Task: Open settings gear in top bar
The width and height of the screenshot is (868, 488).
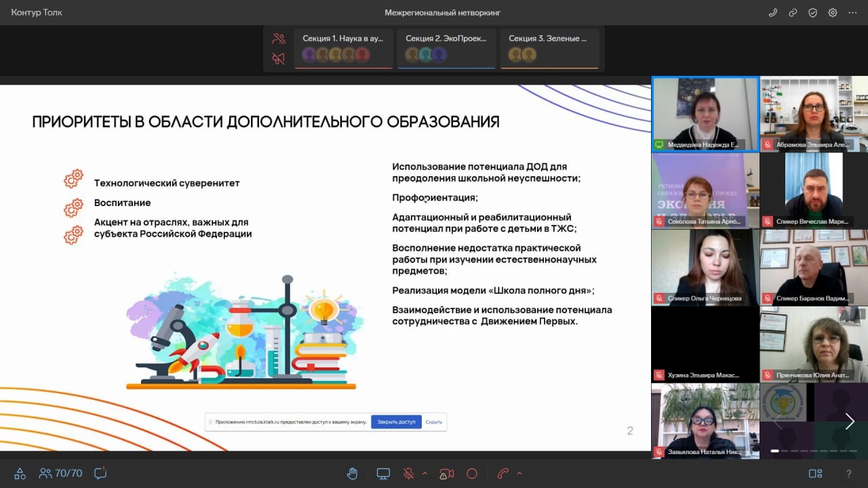Action: pos(833,13)
